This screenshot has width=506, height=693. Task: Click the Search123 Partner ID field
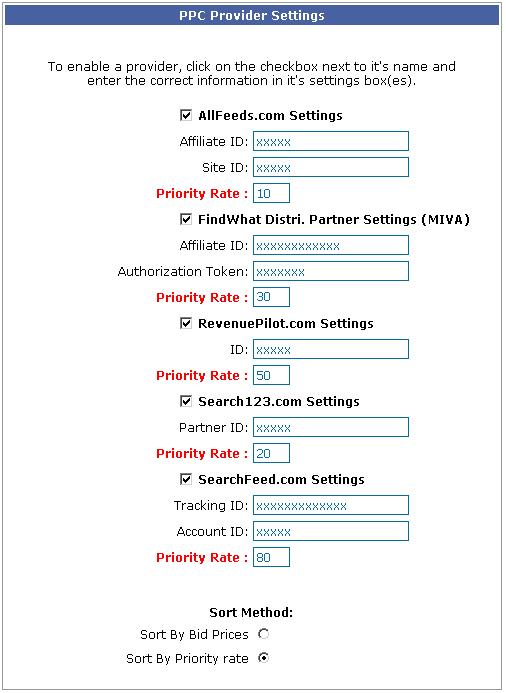331,427
